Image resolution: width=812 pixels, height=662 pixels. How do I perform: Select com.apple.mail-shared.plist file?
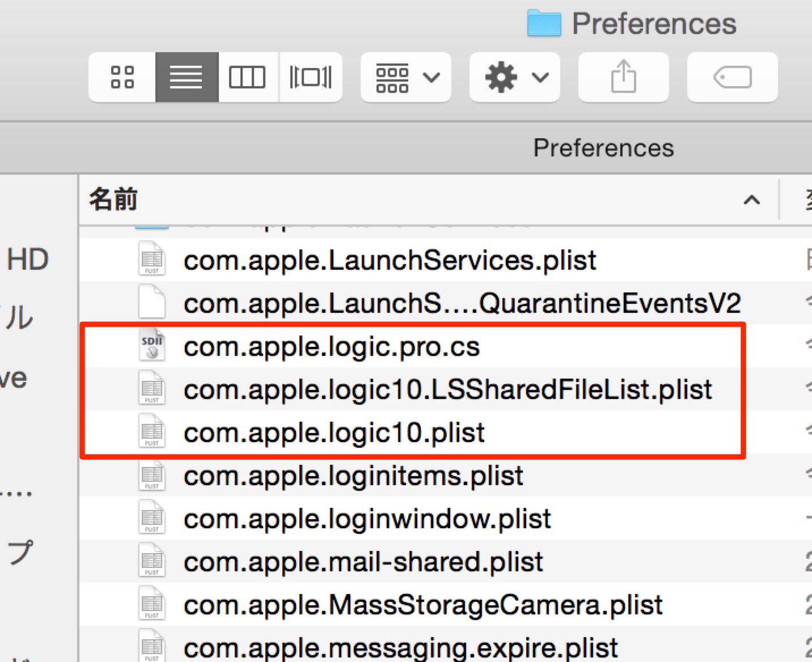click(363, 562)
